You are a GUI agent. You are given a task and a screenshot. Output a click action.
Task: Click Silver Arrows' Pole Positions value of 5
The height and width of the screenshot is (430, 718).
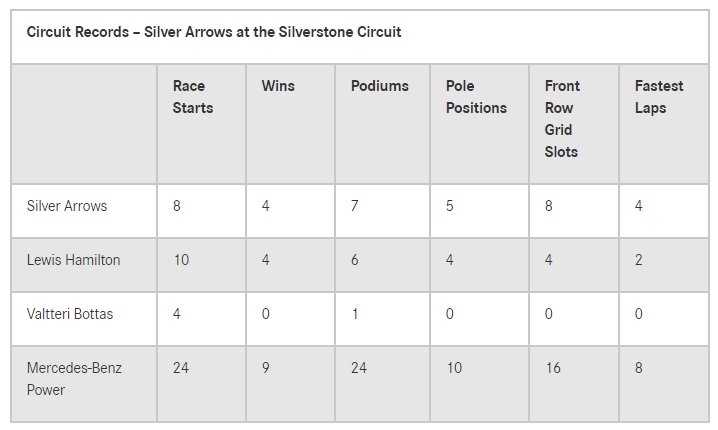(x=450, y=206)
